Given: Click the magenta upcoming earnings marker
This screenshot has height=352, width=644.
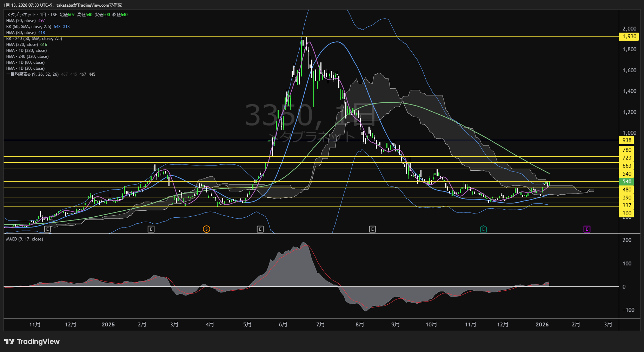Looking at the screenshot, I should [x=587, y=229].
